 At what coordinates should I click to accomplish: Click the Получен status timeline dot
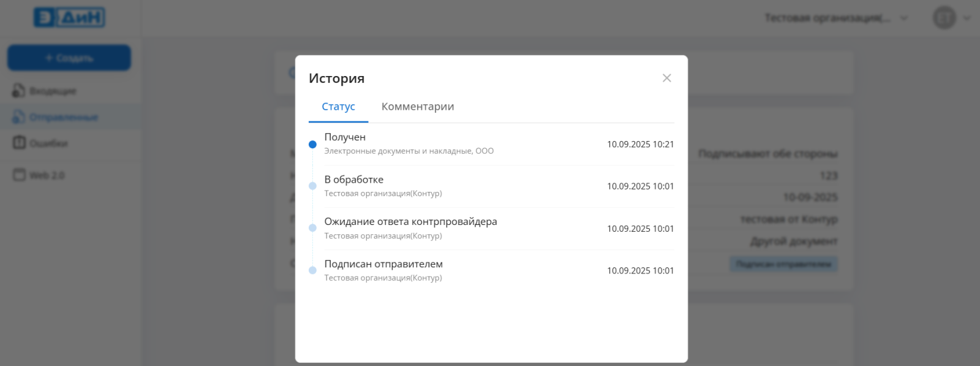(312, 145)
